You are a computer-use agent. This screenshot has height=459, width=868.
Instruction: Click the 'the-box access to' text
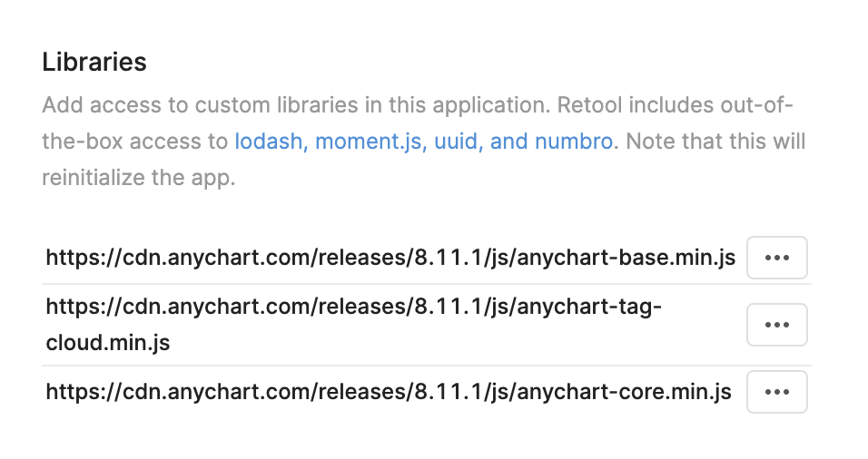click(x=135, y=142)
